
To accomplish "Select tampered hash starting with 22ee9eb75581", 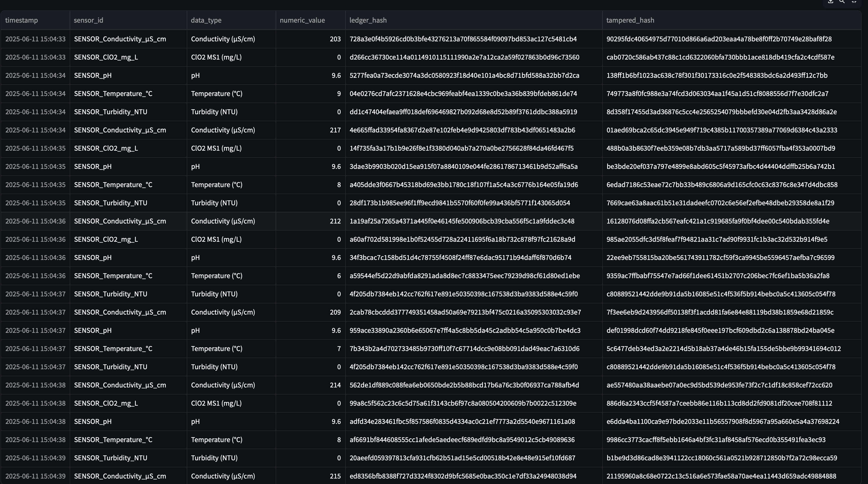I will pyautogui.click(x=732, y=257).
